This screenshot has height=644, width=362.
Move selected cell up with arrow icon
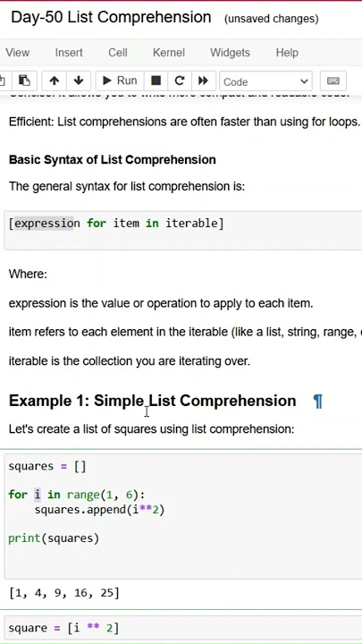pos(54,80)
